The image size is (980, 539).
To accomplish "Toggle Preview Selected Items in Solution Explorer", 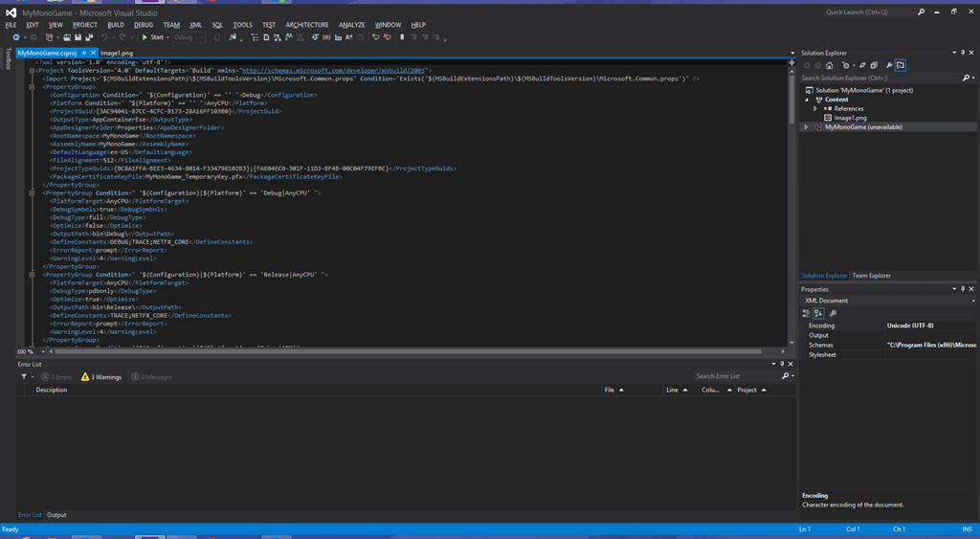I will pyautogui.click(x=900, y=65).
